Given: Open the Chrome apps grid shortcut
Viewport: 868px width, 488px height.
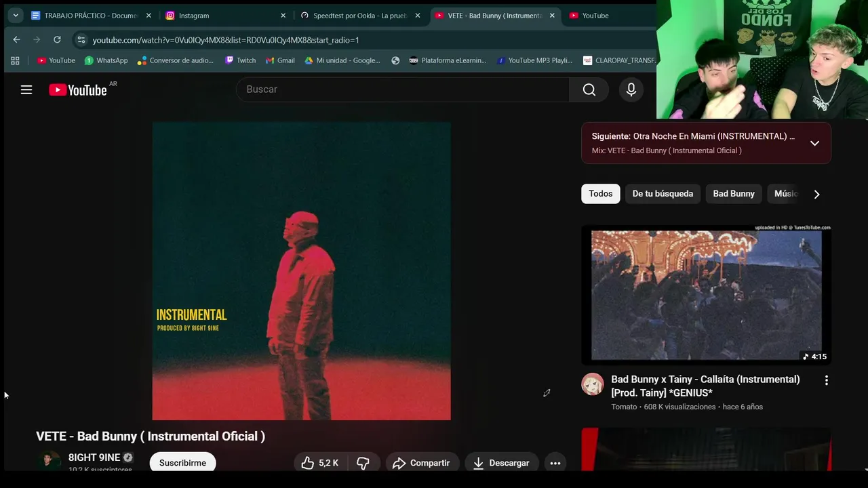Looking at the screenshot, I should [x=15, y=60].
